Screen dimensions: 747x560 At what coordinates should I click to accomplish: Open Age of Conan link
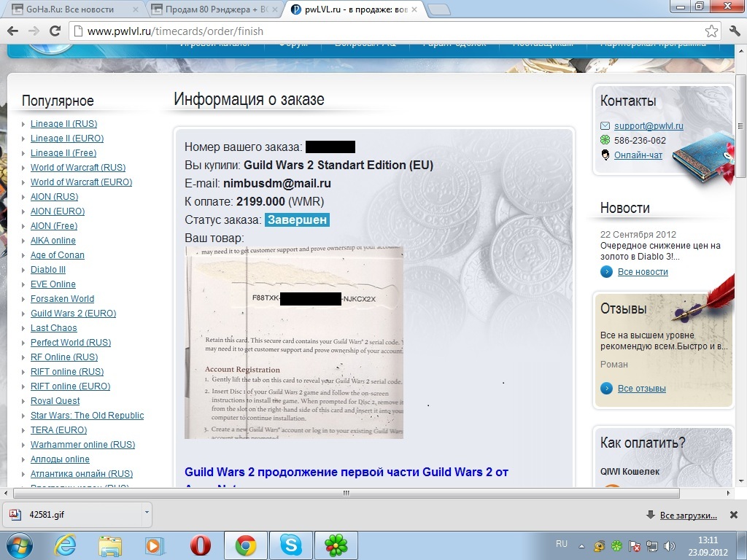58,255
